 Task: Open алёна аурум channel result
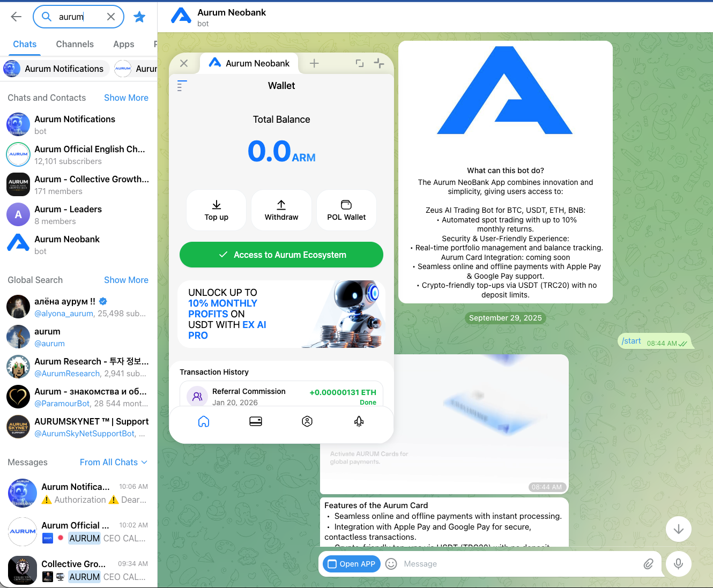click(x=78, y=307)
